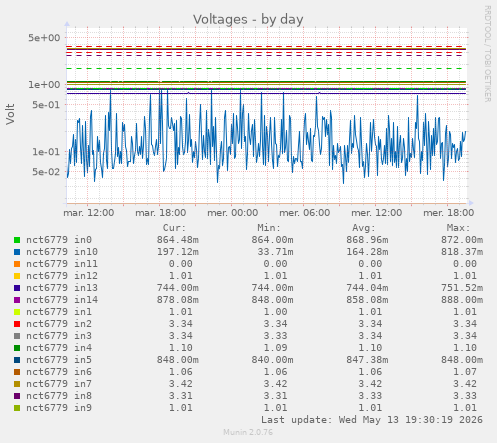This screenshot has height=443, width=497.
Task: Click the 'Max:' column header
Action: coord(458,228)
